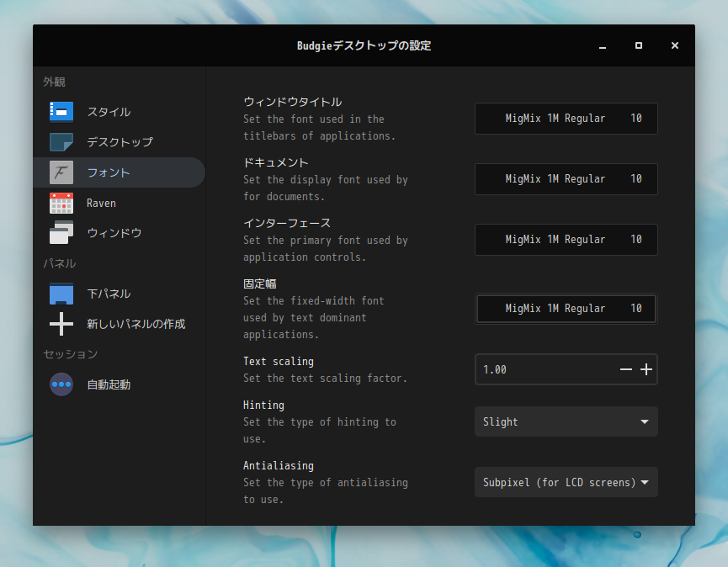Open font chooser for 固定幅
This screenshot has width=728, height=567.
(566, 309)
